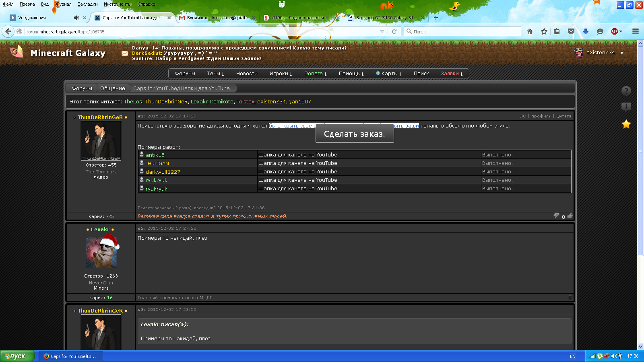Expand the Donate dropdown menu
The image size is (644, 362).
point(315,74)
